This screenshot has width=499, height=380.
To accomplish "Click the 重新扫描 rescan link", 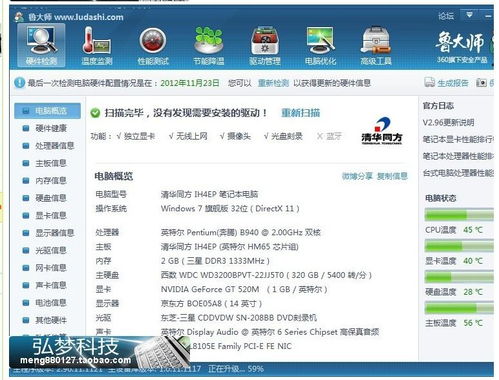I will (x=300, y=113).
